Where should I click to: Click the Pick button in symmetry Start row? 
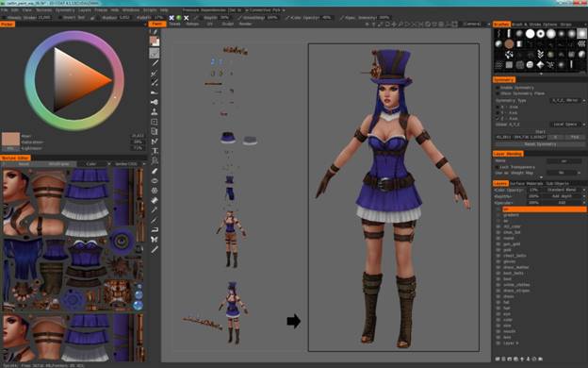(x=575, y=138)
